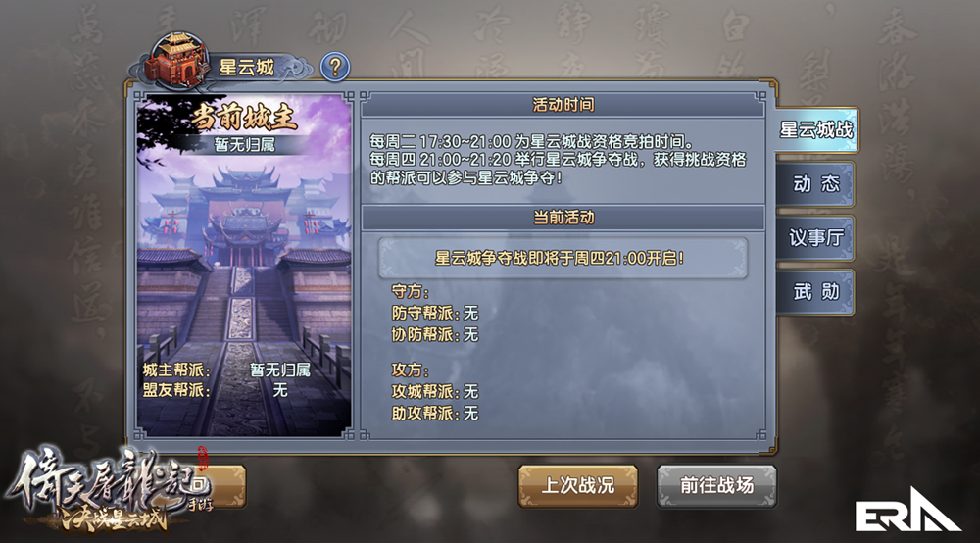This screenshot has height=543, width=980.
Task: Click the 防守帮派 entry
Action: tap(435, 313)
